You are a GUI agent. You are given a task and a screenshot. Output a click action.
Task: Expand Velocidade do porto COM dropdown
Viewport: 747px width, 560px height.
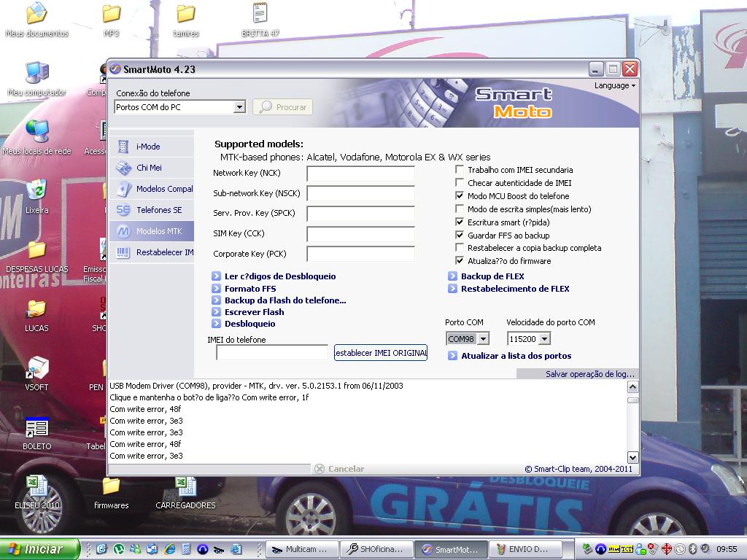click(x=544, y=339)
